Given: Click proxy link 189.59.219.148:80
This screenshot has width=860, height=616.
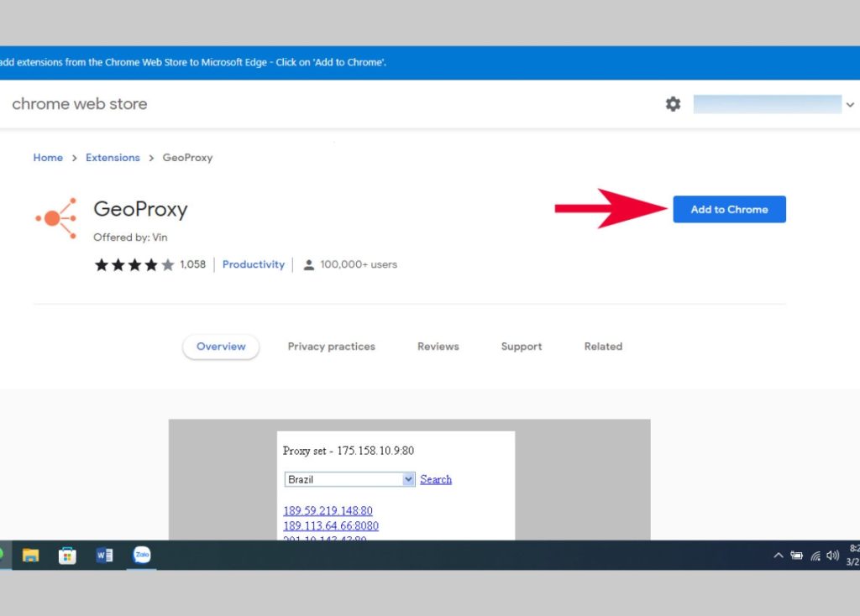Looking at the screenshot, I should tap(328, 511).
